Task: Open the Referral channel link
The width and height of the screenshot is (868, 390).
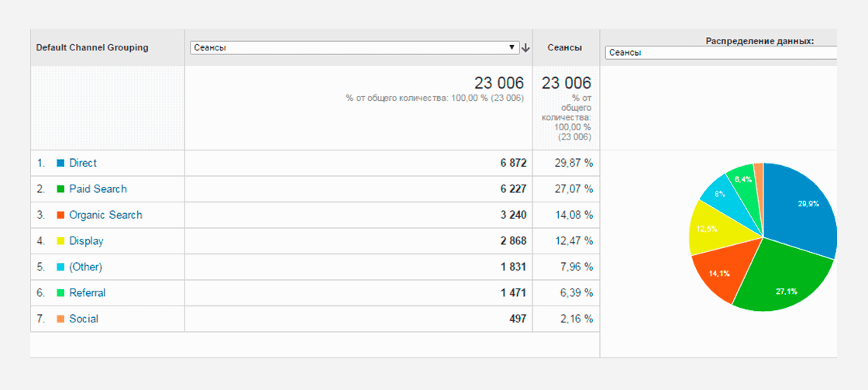Action: coord(88,293)
